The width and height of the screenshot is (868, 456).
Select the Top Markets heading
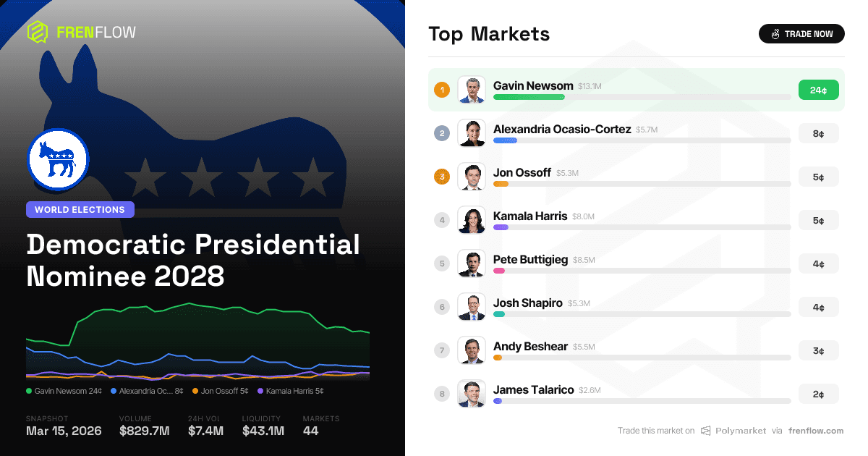tap(489, 33)
